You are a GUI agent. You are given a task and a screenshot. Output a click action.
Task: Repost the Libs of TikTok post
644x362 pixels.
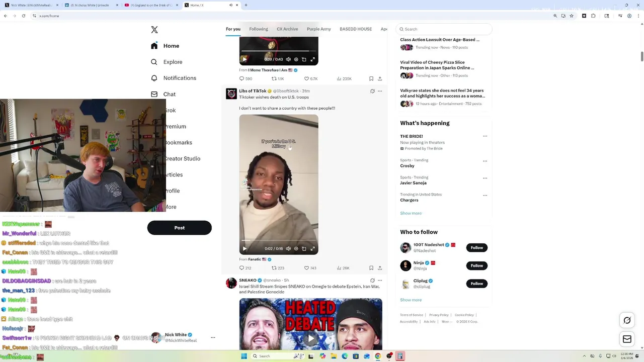pos(278,268)
